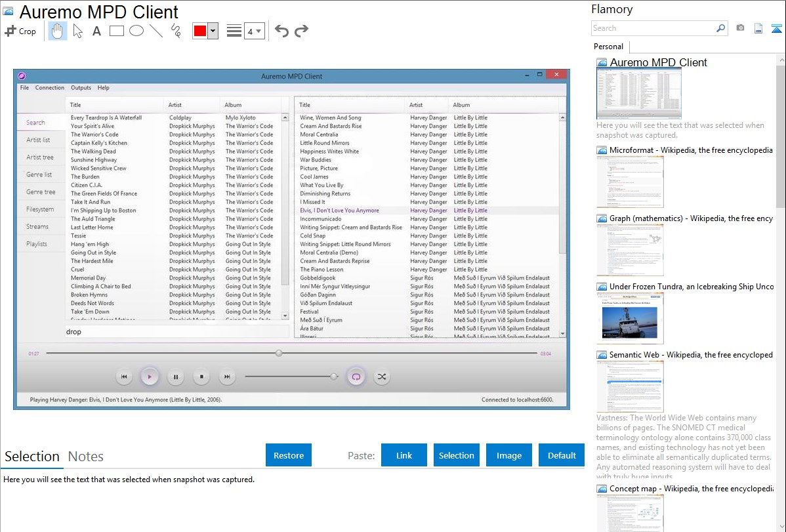Pick the ellipse shape tool
Screen dimensions: 786x532
[136, 31]
